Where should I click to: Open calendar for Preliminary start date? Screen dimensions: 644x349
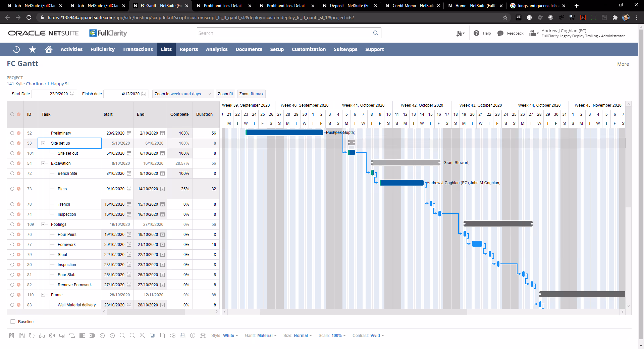129,133
